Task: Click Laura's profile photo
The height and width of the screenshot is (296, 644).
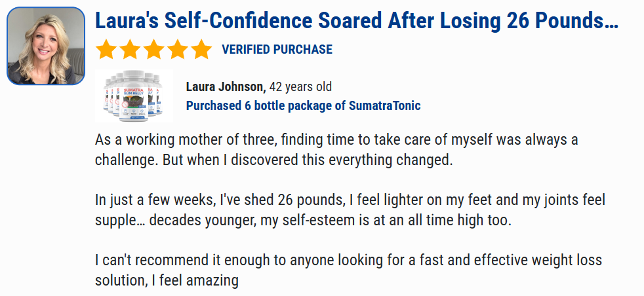Action: coord(46,46)
